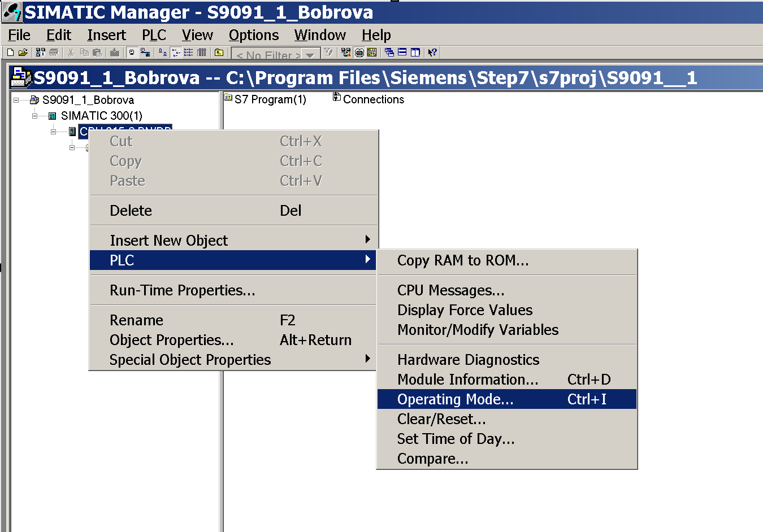Viewport: 763px width, 532px height.
Task: Choose Run-Time Properties from context menu
Action: [x=233, y=290]
